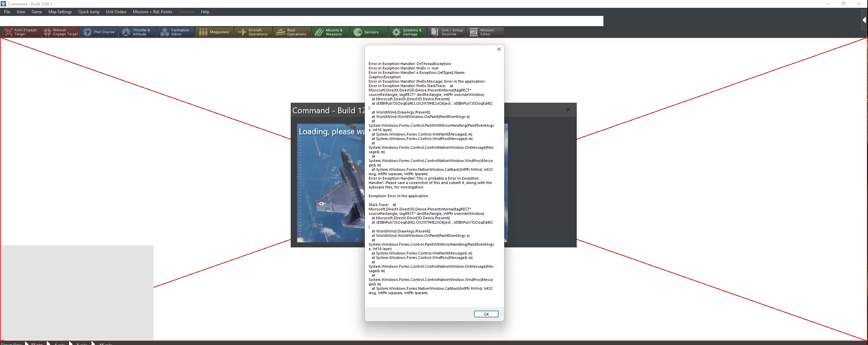
Task: Click the 'GraphicsException' text line
Action: click(385, 77)
